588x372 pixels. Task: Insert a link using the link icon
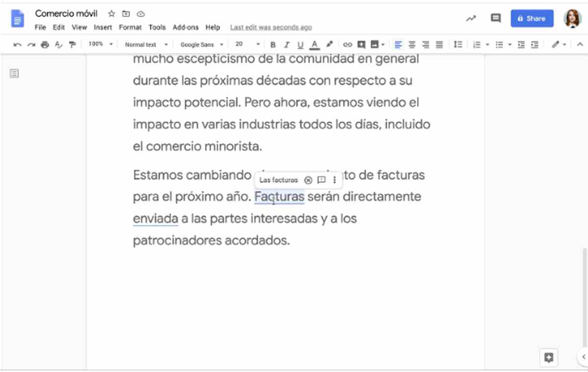[x=347, y=44]
